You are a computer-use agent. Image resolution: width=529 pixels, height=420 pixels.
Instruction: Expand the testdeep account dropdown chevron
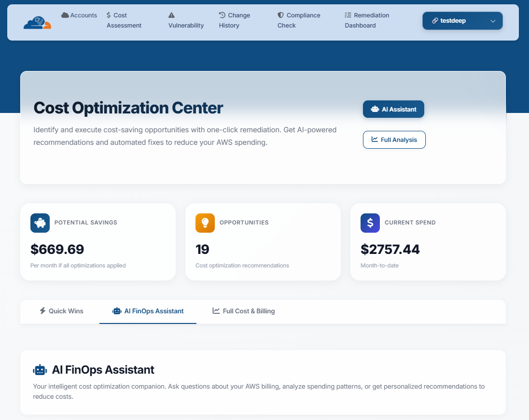coord(493,21)
